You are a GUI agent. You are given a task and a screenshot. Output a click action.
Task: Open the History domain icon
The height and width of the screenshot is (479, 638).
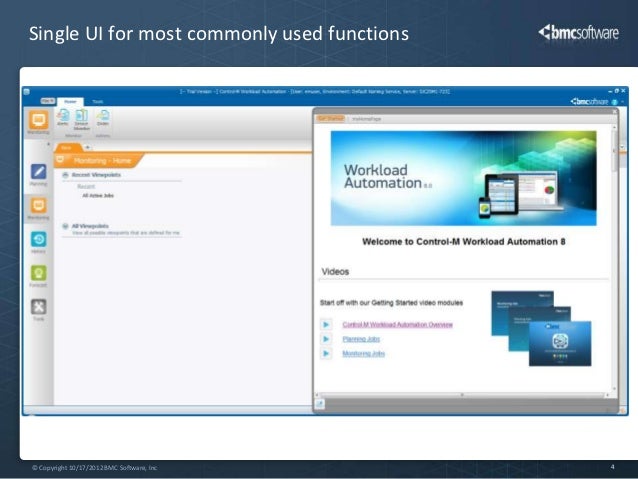pyautogui.click(x=39, y=239)
